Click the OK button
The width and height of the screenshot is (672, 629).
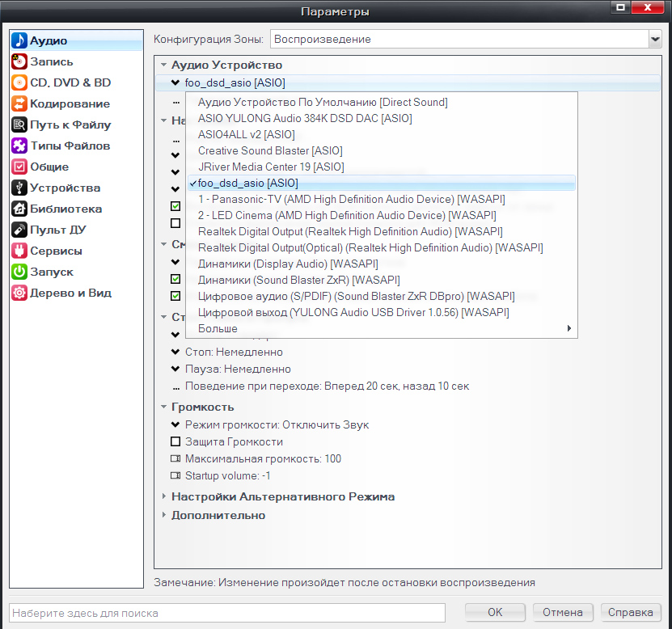click(x=495, y=612)
